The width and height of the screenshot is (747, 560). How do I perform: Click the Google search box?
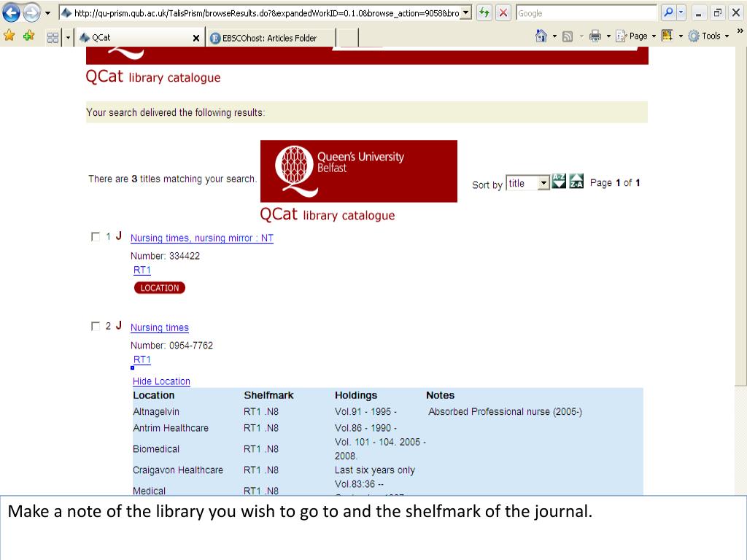[587, 13]
